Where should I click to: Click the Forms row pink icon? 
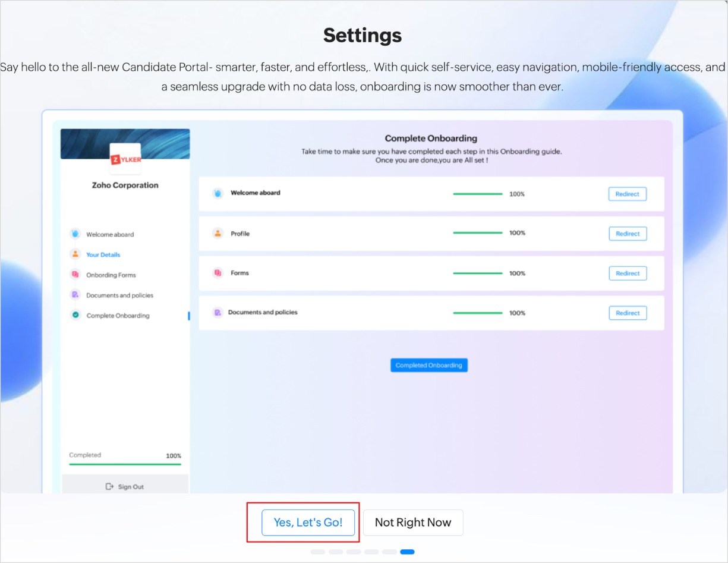tap(218, 273)
